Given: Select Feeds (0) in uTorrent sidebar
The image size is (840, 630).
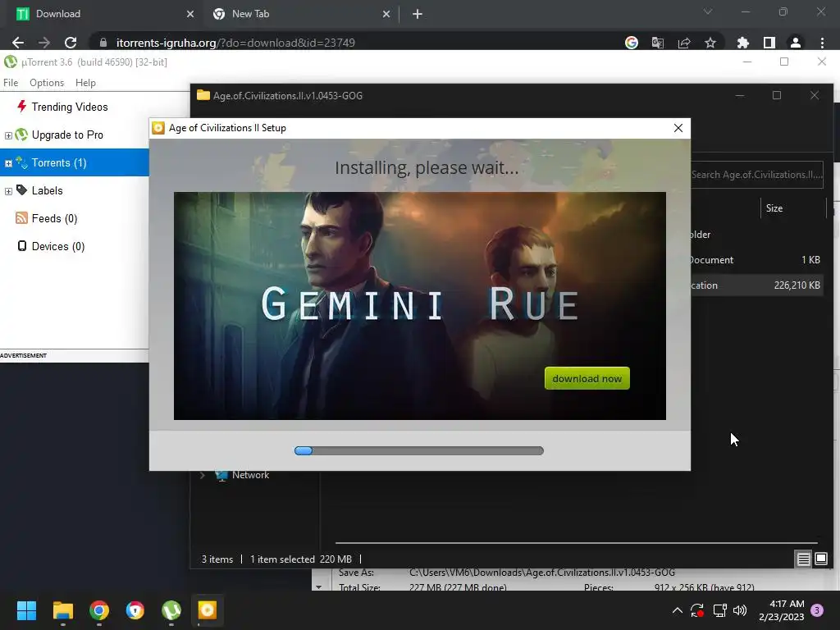Looking at the screenshot, I should pos(54,218).
